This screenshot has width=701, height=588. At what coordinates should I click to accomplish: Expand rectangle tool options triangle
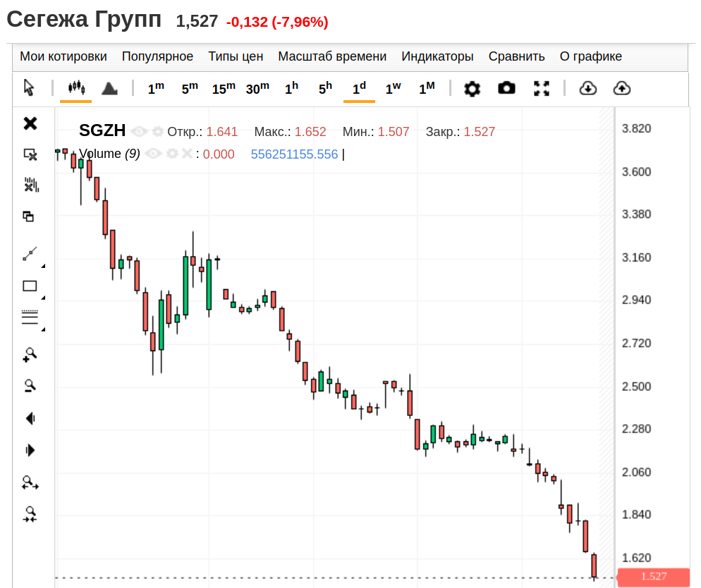tap(43, 298)
